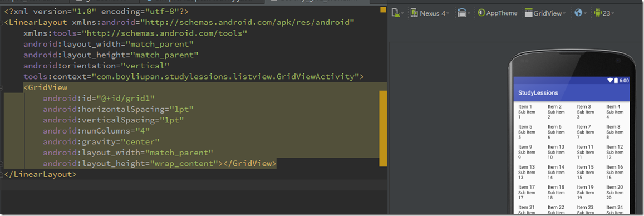Open the GridView activity association dropdown

pyautogui.click(x=545, y=13)
